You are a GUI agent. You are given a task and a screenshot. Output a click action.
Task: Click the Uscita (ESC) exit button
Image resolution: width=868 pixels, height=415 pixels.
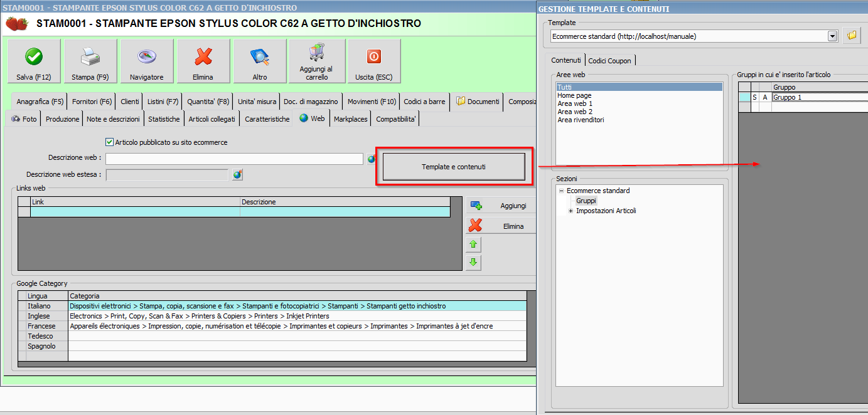click(x=374, y=61)
